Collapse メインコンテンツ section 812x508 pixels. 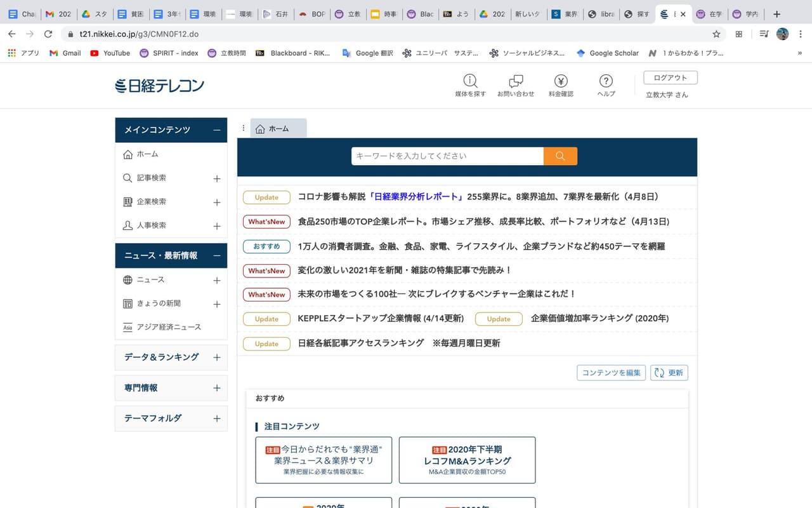pyautogui.click(x=216, y=130)
